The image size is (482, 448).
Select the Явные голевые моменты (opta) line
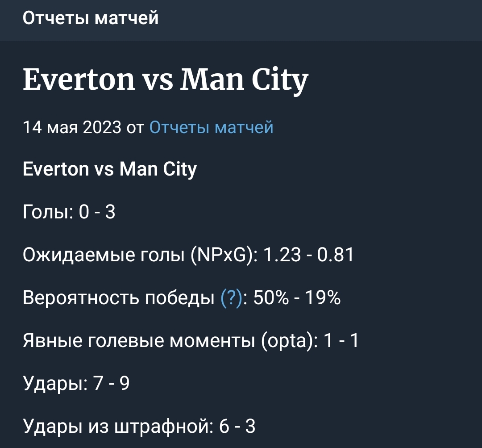point(191,341)
